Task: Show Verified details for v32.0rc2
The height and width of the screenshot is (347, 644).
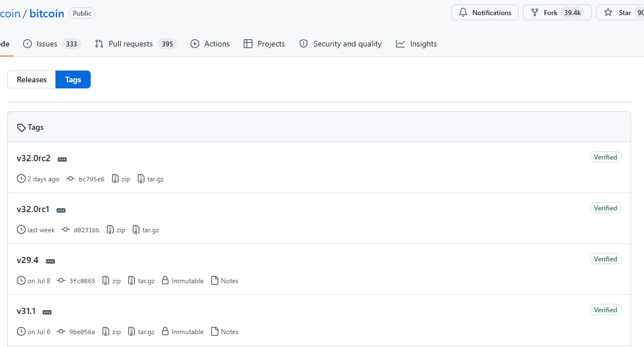Action: coord(605,157)
